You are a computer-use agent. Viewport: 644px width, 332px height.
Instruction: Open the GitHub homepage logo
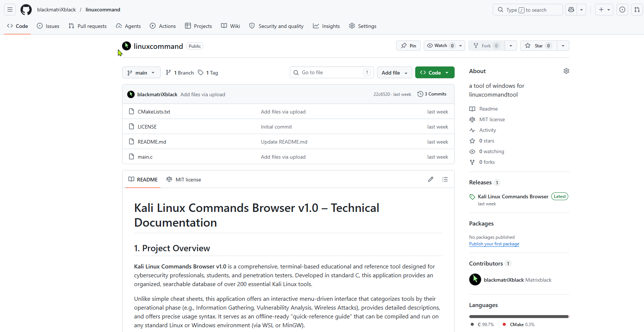[x=26, y=10]
